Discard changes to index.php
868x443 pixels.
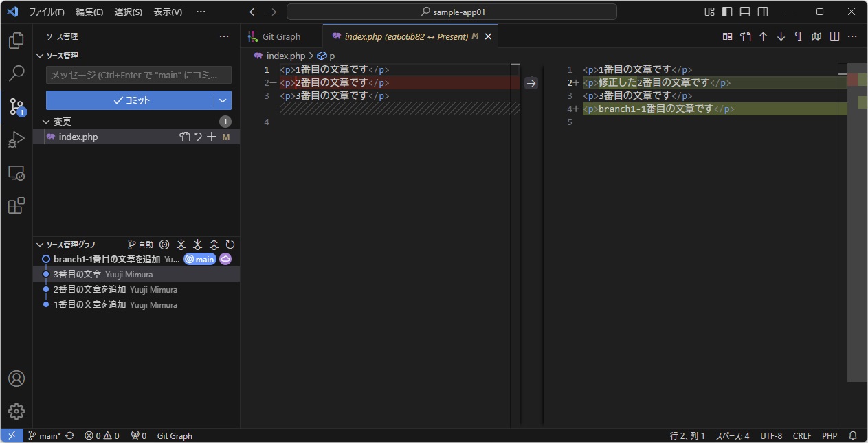tap(199, 137)
